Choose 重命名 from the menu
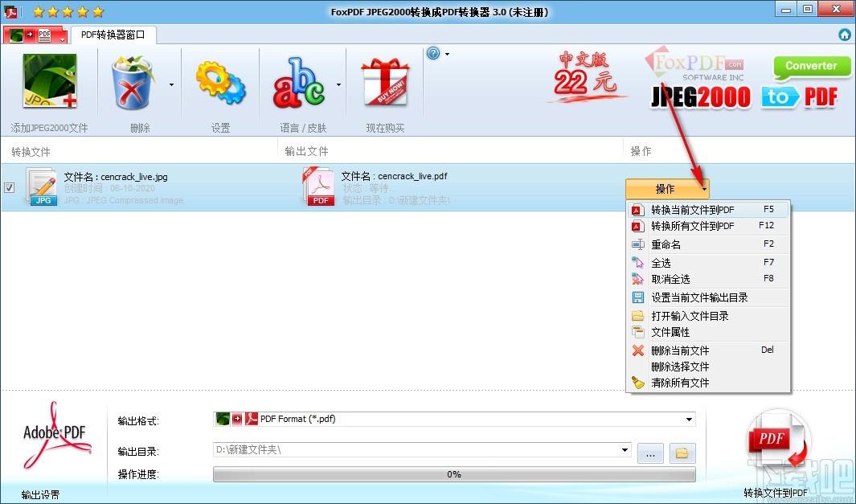Viewport: 856px width, 504px height. coord(707,244)
